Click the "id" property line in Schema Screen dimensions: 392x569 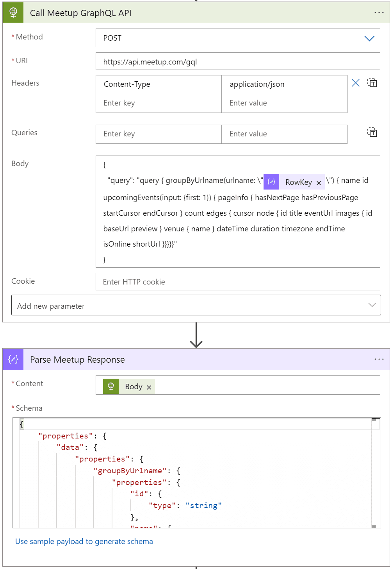tap(146, 494)
